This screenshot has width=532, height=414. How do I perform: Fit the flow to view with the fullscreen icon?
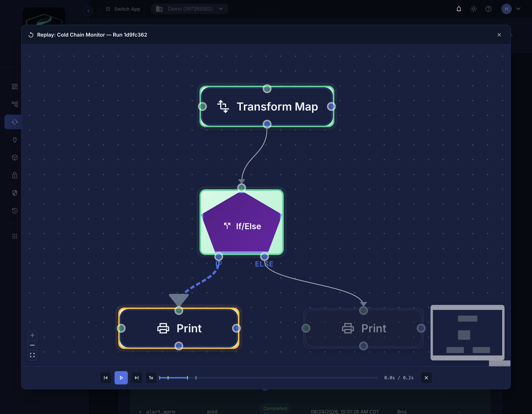pos(32,355)
